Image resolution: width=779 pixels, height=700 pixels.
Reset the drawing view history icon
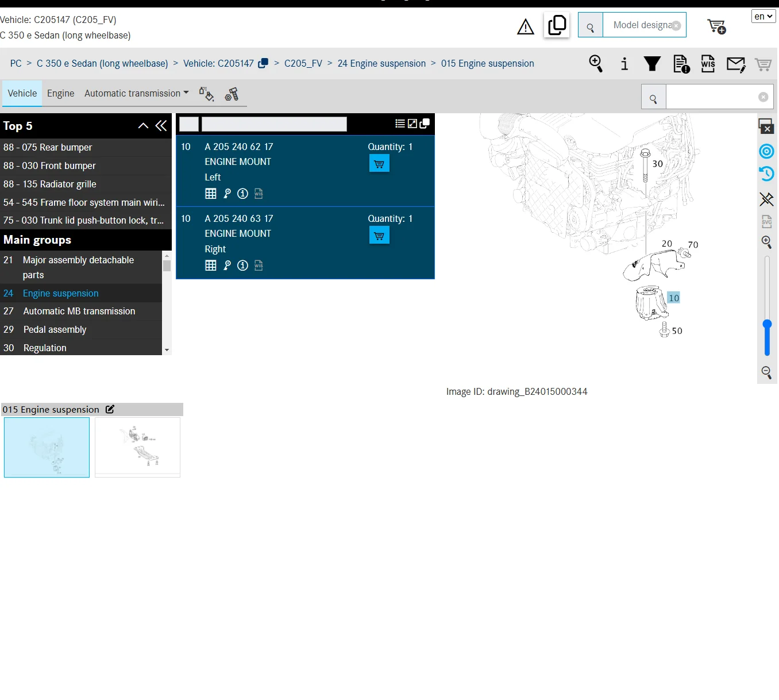click(766, 174)
